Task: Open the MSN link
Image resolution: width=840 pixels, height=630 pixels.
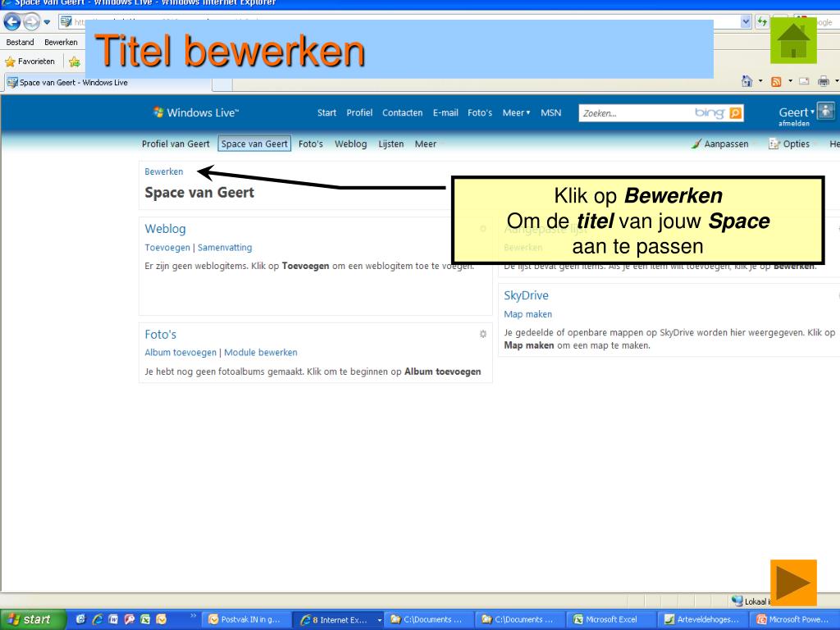Action: pos(550,112)
